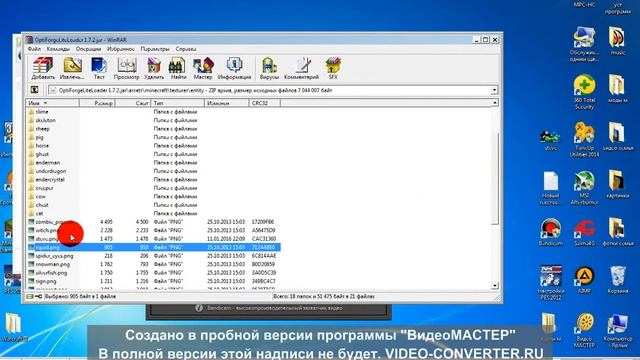Sort by the CRC32 column header
The height and width of the screenshot is (360, 640).
264,103
